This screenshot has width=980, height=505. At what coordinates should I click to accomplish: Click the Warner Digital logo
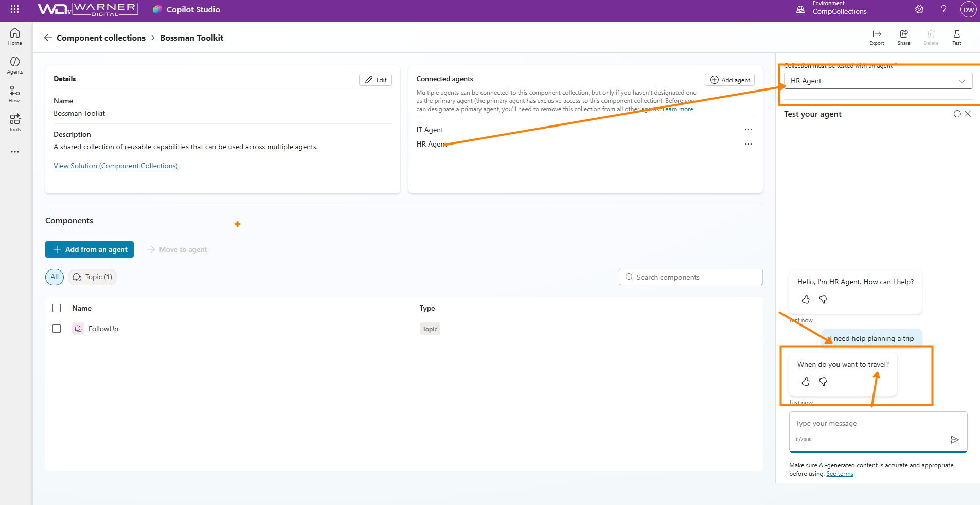88,9
